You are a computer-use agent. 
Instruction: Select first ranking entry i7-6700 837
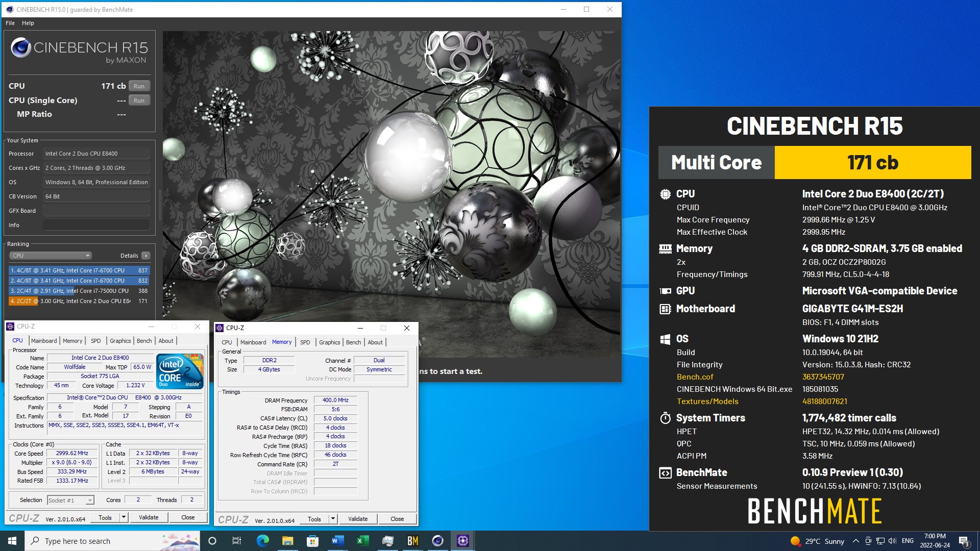tap(79, 270)
